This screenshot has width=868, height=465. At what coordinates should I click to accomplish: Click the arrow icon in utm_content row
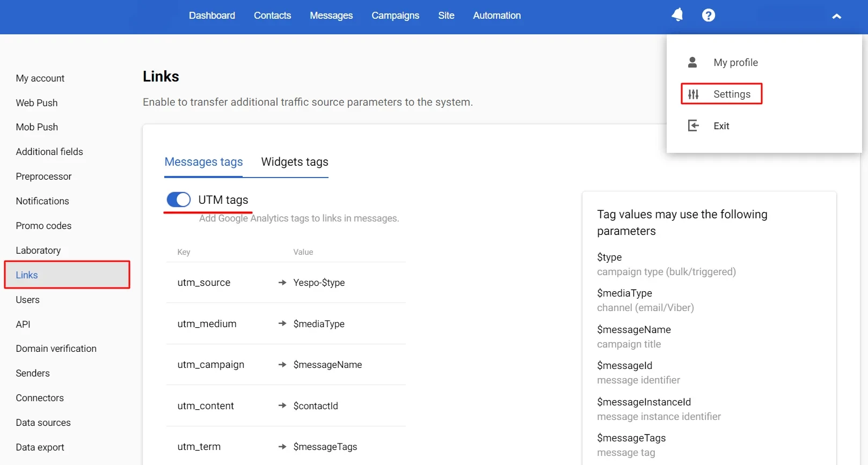282,405
